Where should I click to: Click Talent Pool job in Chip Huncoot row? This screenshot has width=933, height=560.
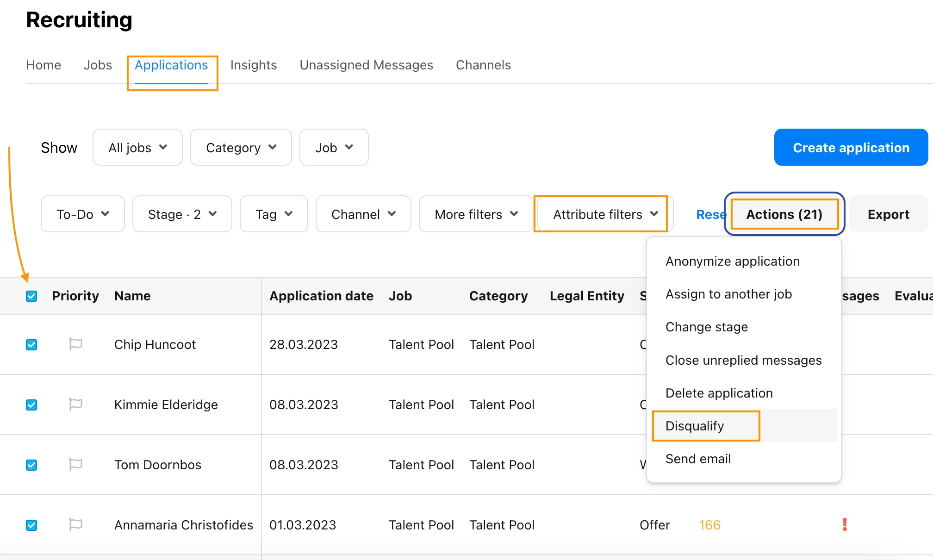coord(421,345)
